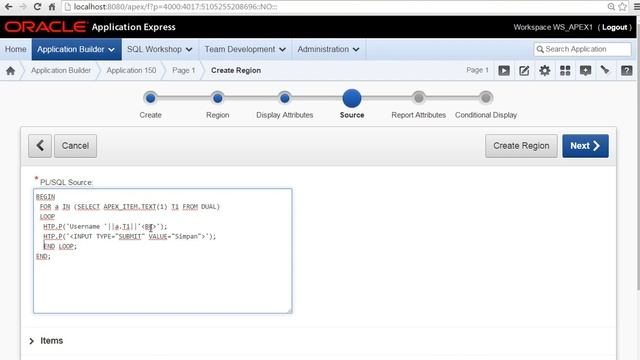The image size is (640, 360).
Task: Reload the page in the browser
Action: pyautogui.click(x=37, y=7)
